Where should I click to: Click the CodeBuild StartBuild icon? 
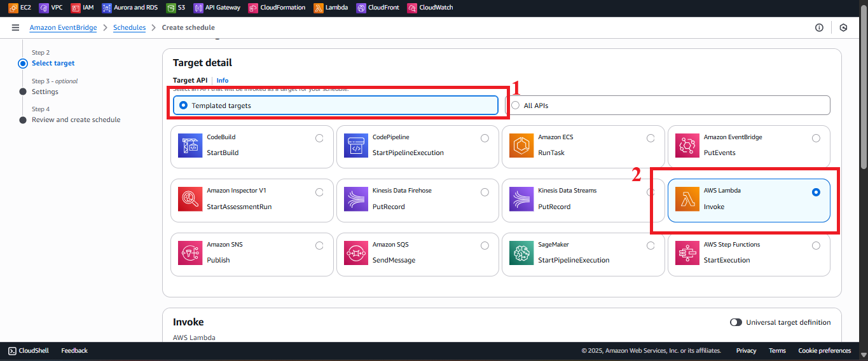pyautogui.click(x=190, y=146)
